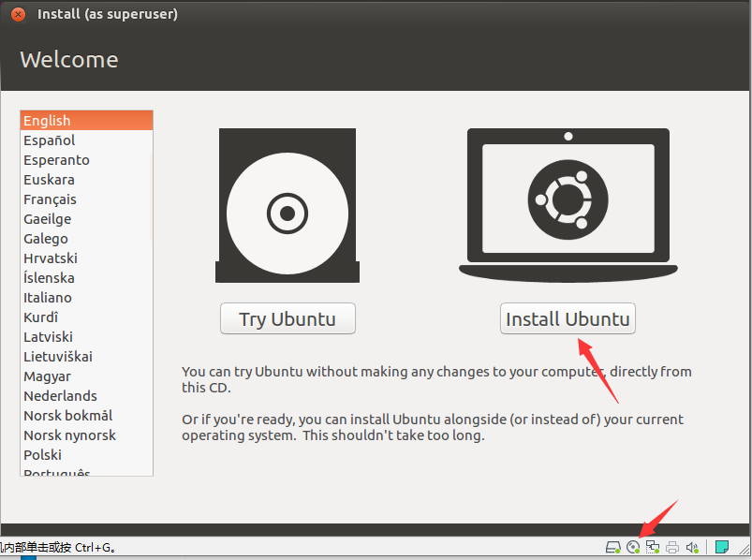
Task: Select Gaeilge in the language list
Action: coord(86,219)
